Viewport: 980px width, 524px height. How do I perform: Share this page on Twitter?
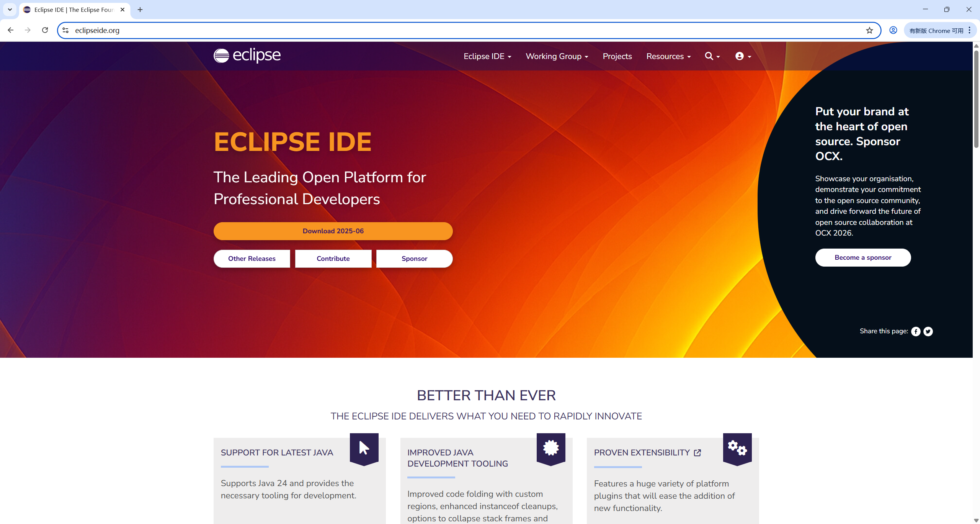click(928, 331)
